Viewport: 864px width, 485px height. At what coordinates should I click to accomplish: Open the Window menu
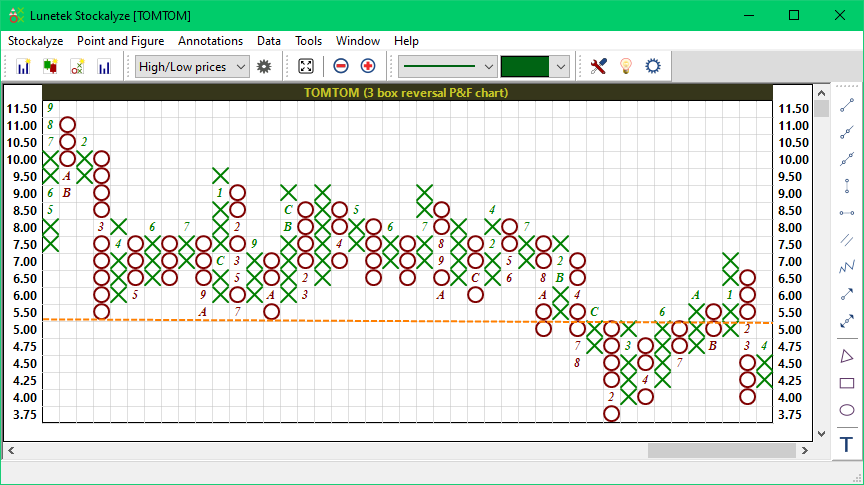358,41
